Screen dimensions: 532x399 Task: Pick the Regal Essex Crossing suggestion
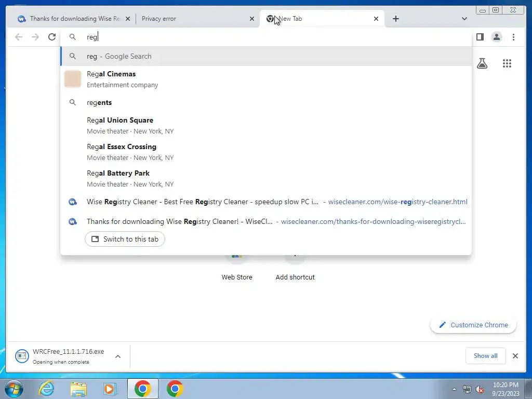point(266,152)
